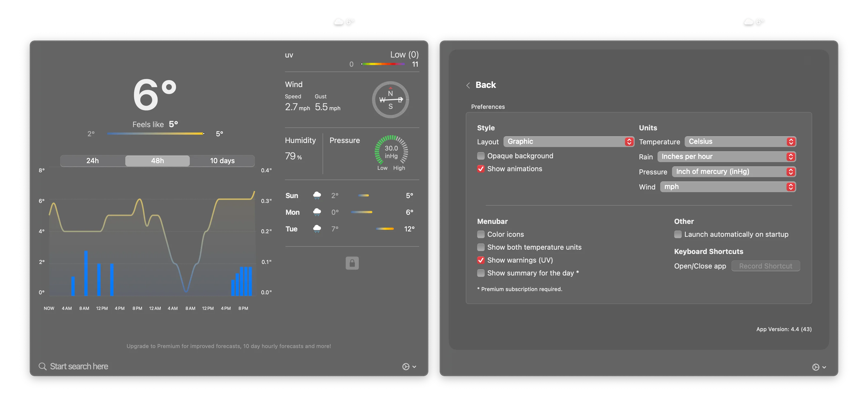
Task: Click the search magnifier icon
Action: tap(42, 366)
